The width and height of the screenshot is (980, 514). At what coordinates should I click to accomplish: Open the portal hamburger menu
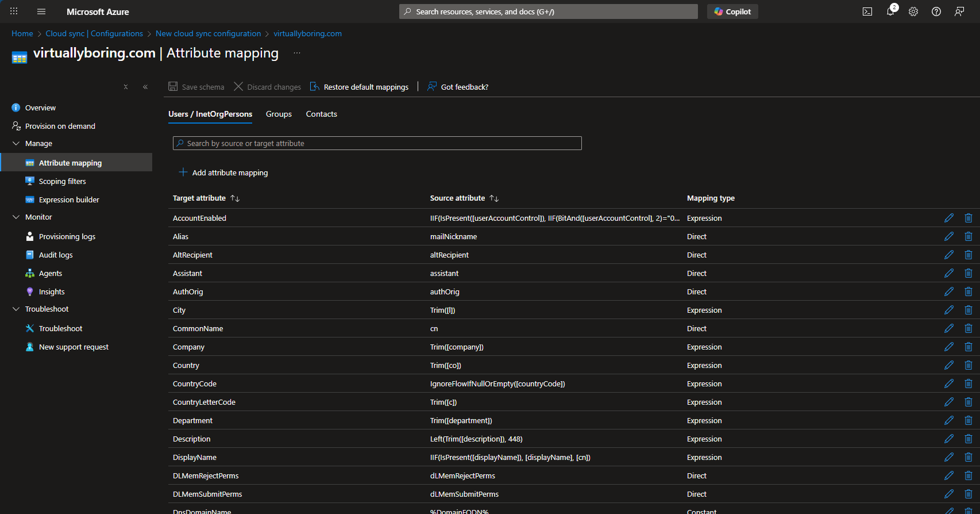click(41, 11)
